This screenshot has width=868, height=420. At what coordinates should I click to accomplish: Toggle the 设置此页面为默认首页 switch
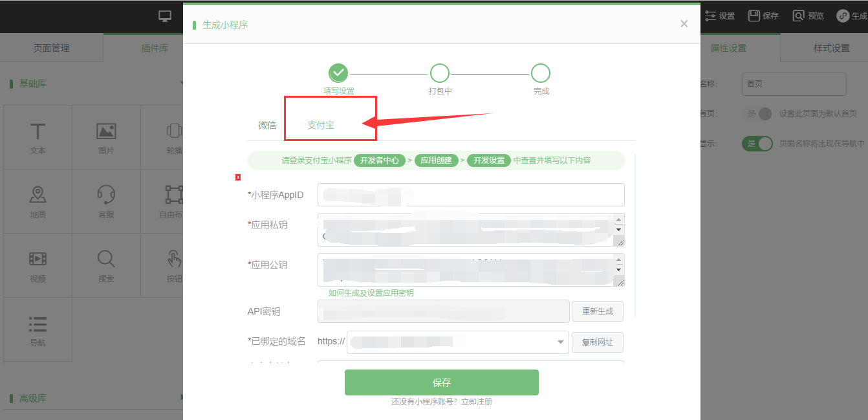[757, 114]
